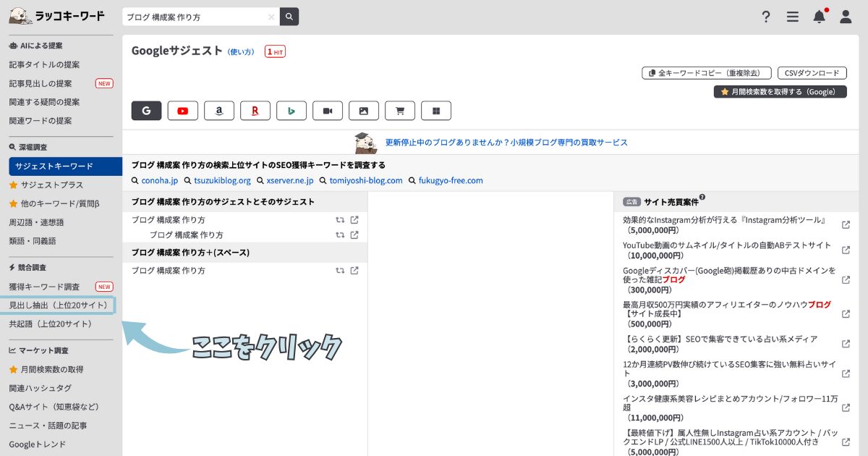This screenshot has height=456, width=868.
Task: Open 小規模ブログ専門の買取サービス banner link
Action: [x=506, y=143]
